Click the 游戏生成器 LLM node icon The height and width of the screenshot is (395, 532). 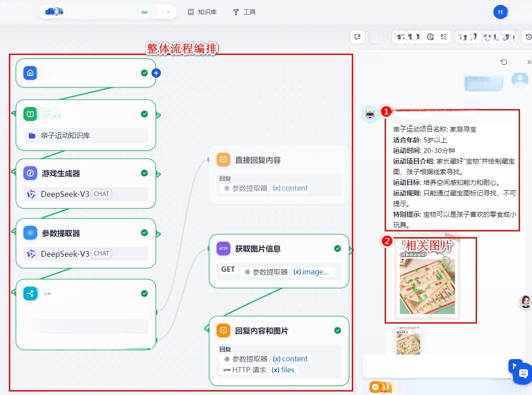30,173
